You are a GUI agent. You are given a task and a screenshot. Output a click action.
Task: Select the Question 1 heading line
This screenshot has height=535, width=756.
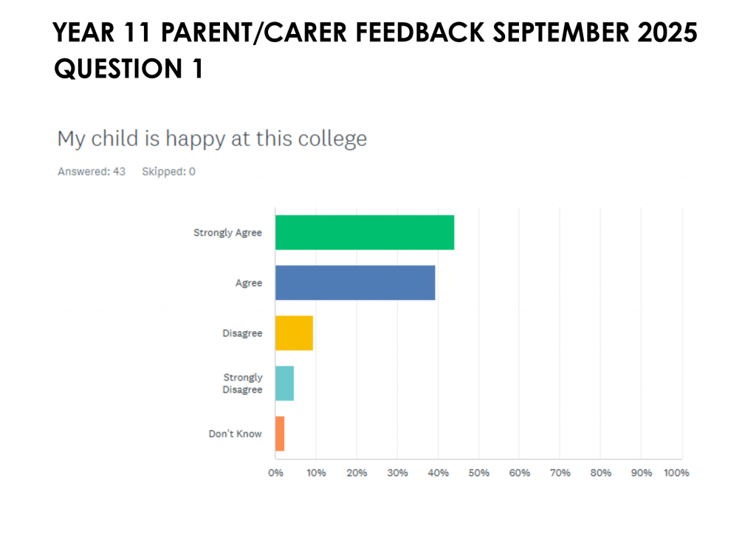[x=129, y=69]
